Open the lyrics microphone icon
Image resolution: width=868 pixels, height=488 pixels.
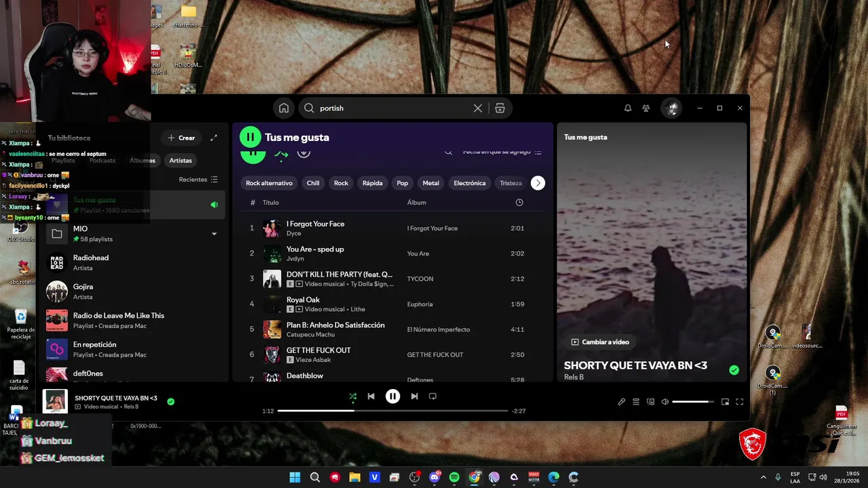pos(621,402)
